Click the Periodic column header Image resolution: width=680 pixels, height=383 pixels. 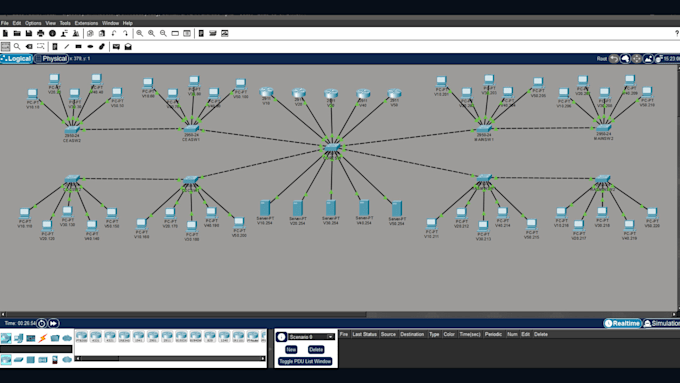click(493, 334)
